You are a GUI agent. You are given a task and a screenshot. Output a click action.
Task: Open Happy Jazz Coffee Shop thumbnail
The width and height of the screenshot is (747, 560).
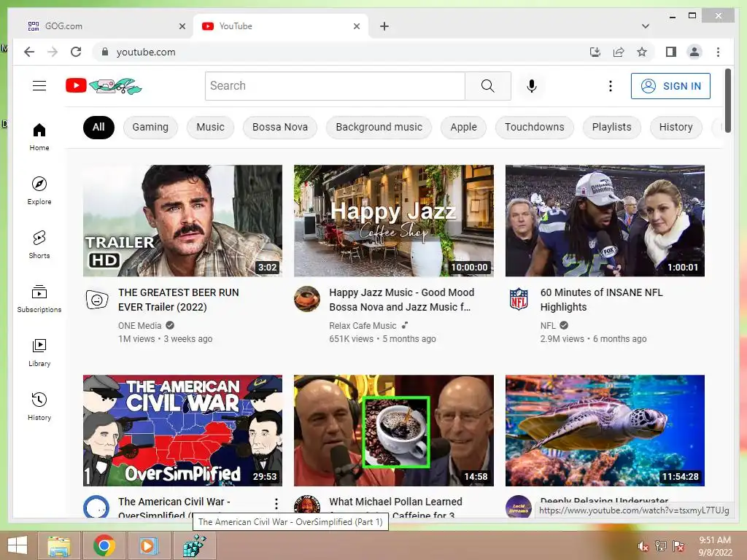393,220
